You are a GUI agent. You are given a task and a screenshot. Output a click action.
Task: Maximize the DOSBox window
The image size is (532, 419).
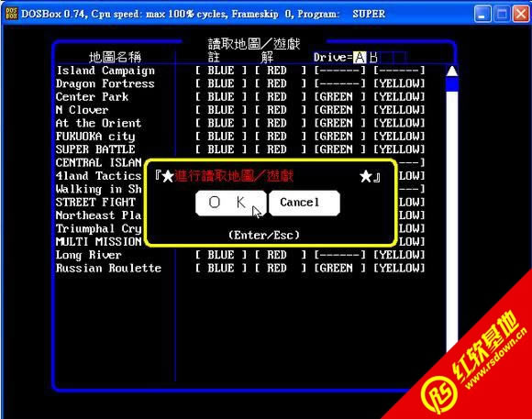click(502, 15)
